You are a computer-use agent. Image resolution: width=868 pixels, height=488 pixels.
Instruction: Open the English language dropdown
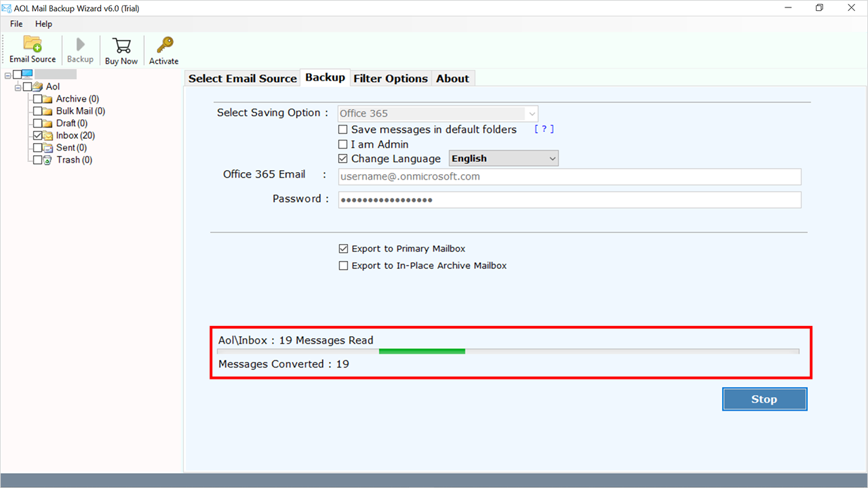click(x=504, y=159)
